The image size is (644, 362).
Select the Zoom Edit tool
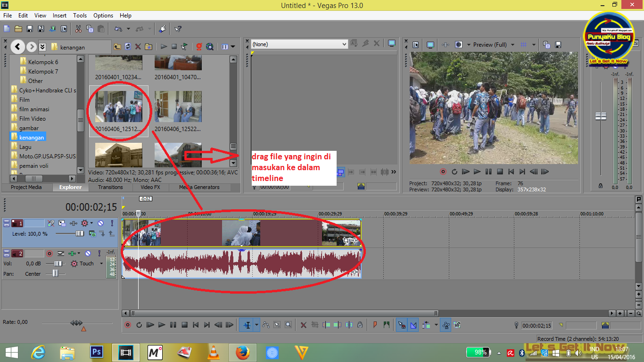pyautogui.click(x=288, y=325)
